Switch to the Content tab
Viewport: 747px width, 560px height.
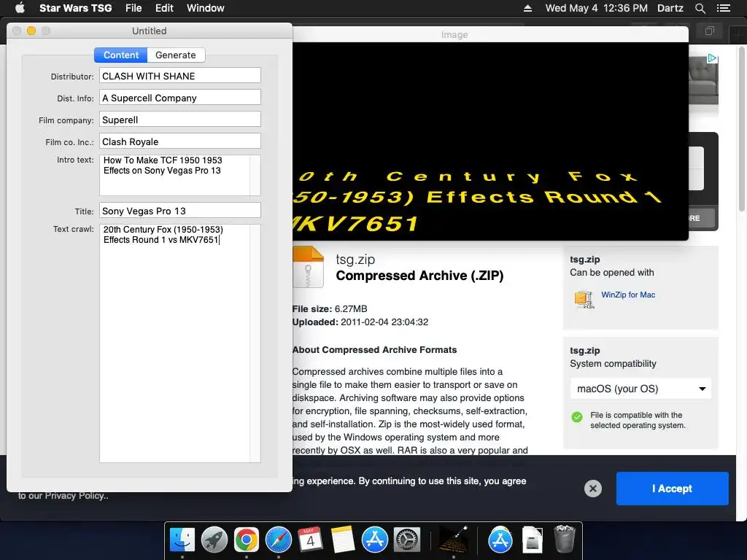pos(121,55)
